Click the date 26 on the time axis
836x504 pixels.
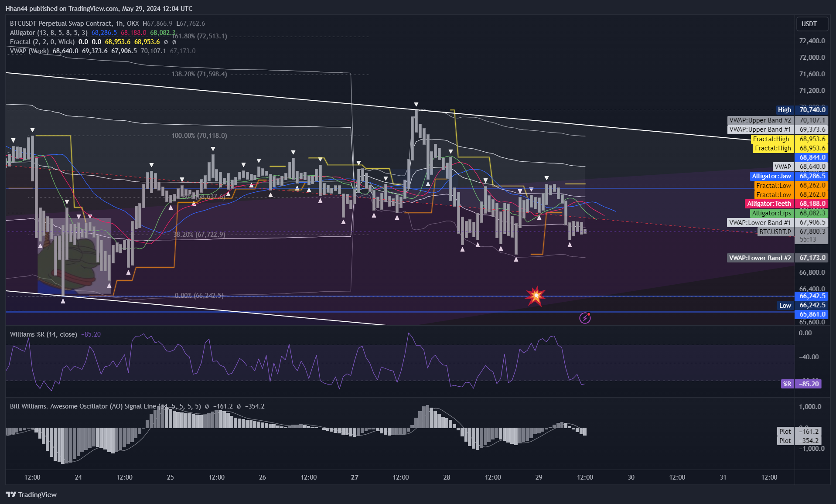pos(263,477)
